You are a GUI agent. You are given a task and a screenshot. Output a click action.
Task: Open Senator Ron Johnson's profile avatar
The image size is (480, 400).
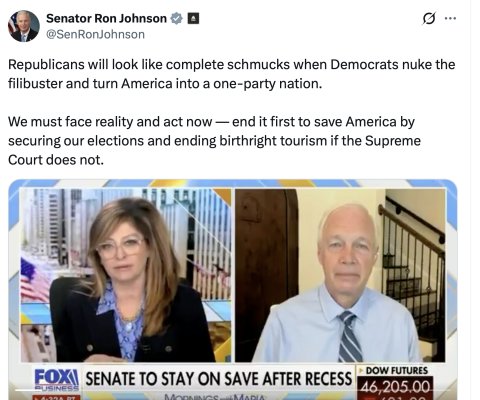24,26
